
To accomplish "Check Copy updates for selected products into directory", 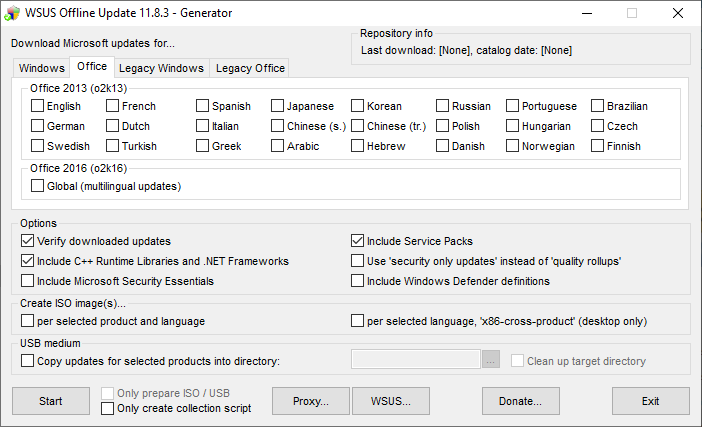I will pyautogui.click(x=27, y=361).
